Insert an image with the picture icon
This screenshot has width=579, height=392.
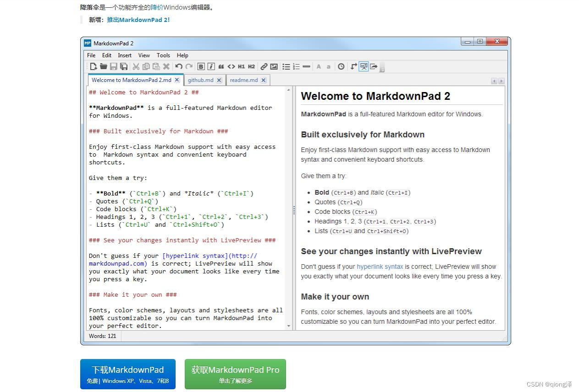[274, 66]
